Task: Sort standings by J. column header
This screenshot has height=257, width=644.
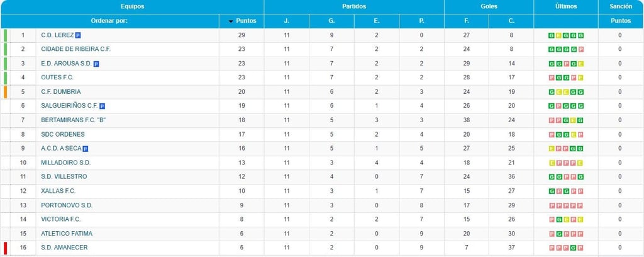Action: point(287,21)
